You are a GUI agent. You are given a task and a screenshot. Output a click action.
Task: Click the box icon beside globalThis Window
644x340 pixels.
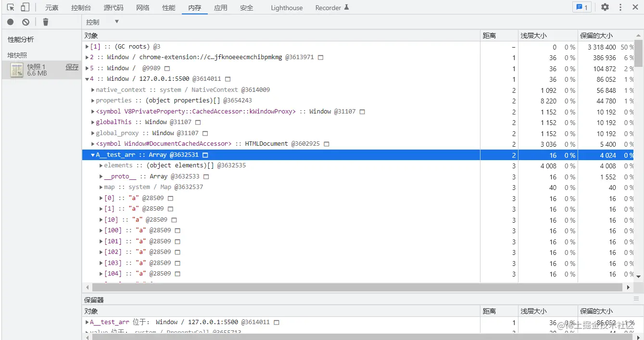[198, 123]
